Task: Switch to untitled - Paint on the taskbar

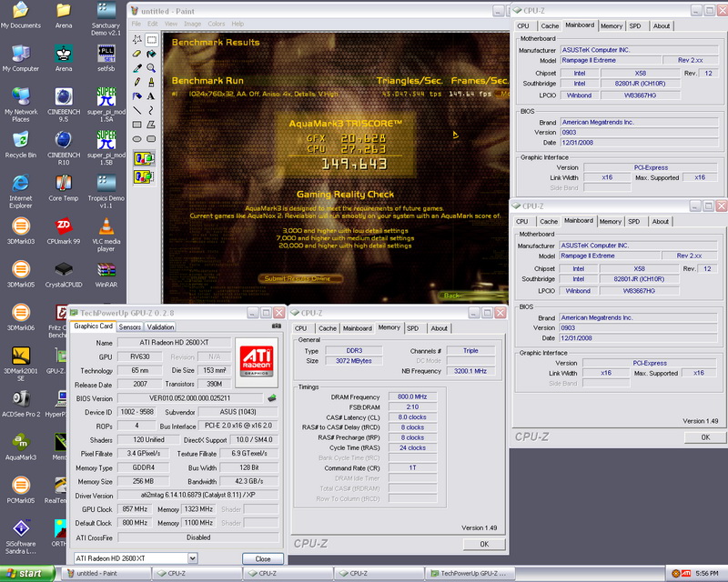Action: 106,574
